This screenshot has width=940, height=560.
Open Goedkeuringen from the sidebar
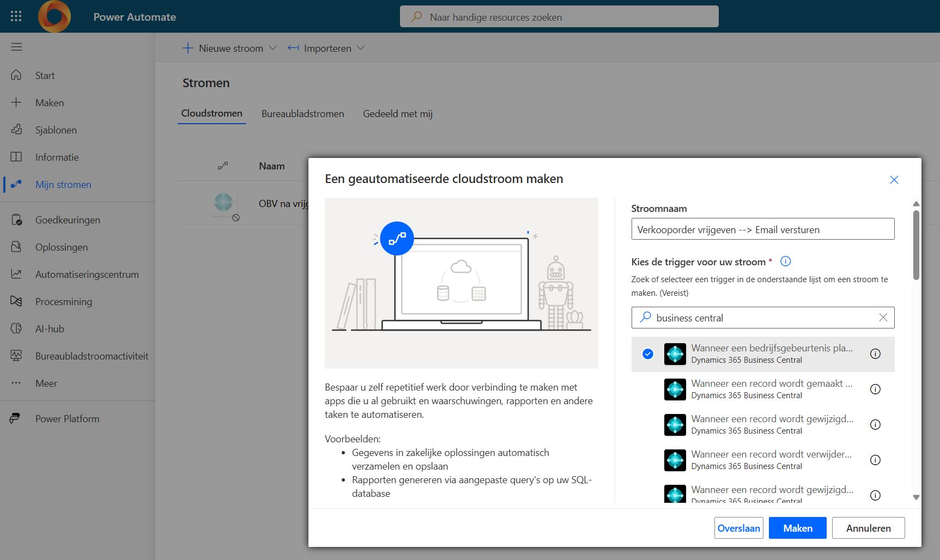point(68,220)
